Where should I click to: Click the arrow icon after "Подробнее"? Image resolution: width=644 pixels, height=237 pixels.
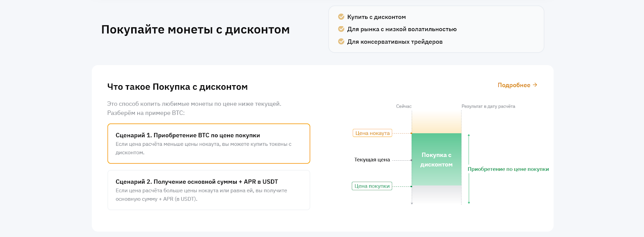pyautogui.click(x=535, y=85)
